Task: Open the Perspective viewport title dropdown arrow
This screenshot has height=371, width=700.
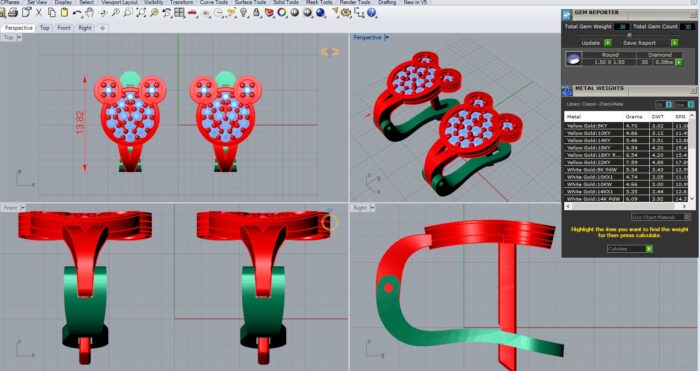Action: tap(387, 38)
